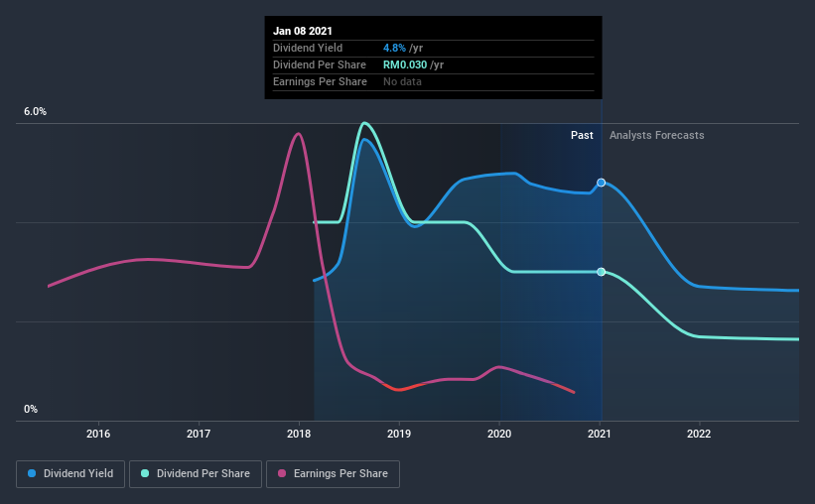
Task: Toggle the Dividend Per Share legend series
Action: 196,474
